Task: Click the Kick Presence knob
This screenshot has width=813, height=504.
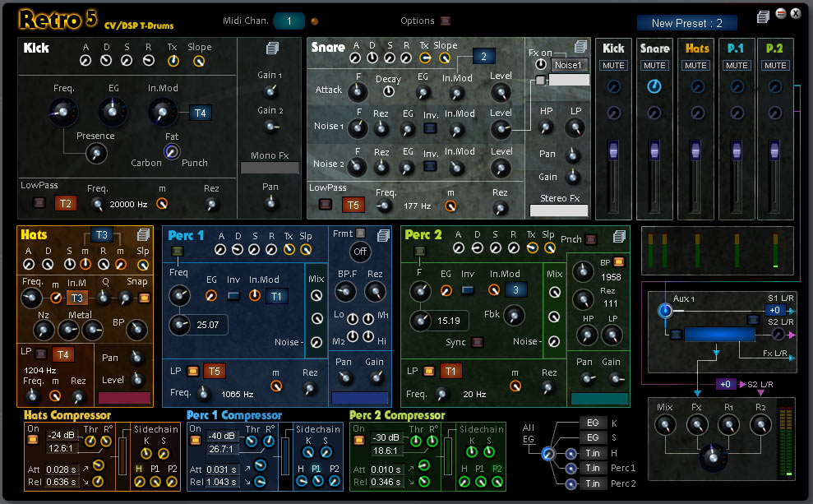Action: 95,154
